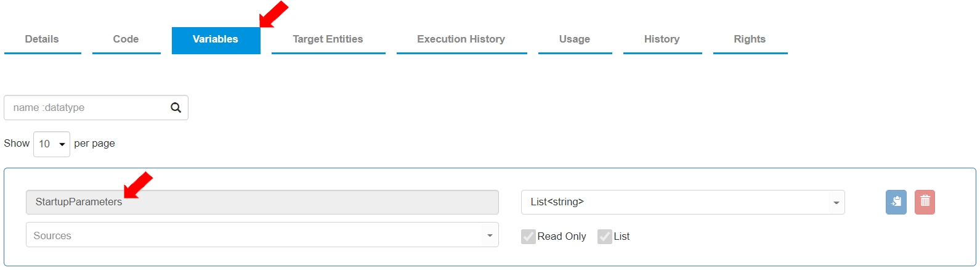View the Execution History tab
The width and height of the screenshot is (980, 270).
461,39
